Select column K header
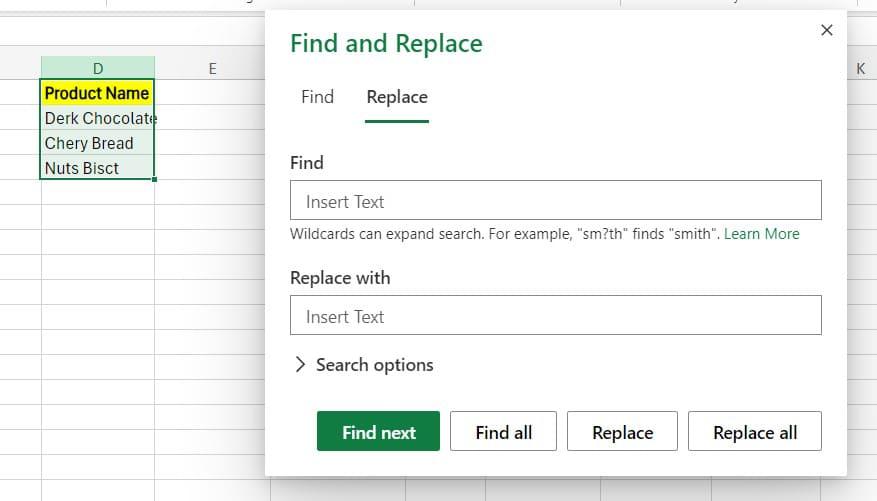This screenshot has width=877, height=501. point(860,68)
